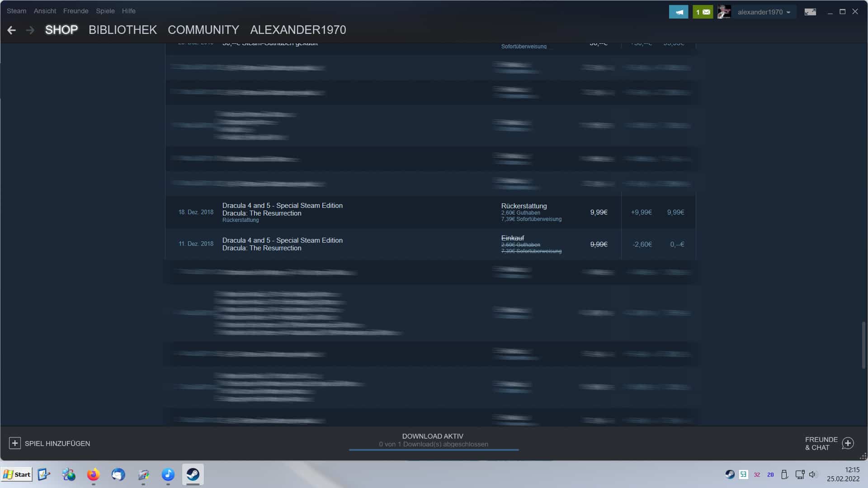The height and width of the screenshot is (488, 868).
Task: Open the Windows Start button
Action: tap(17, 474)
